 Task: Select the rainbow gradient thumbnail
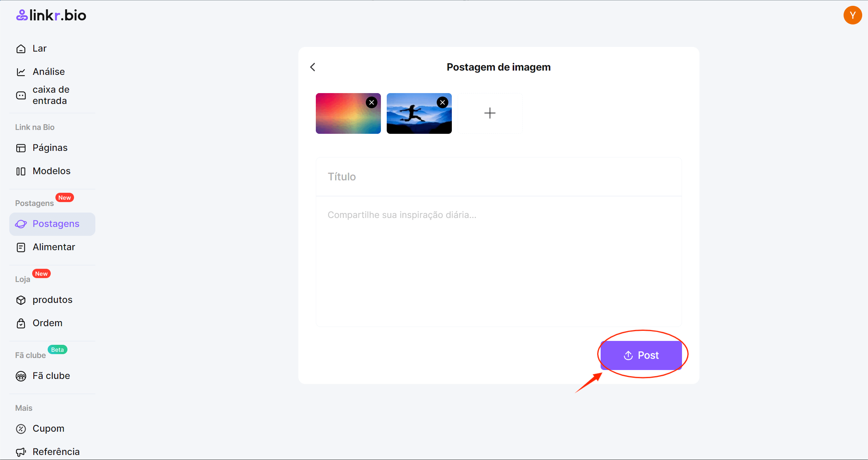point(348,113)
